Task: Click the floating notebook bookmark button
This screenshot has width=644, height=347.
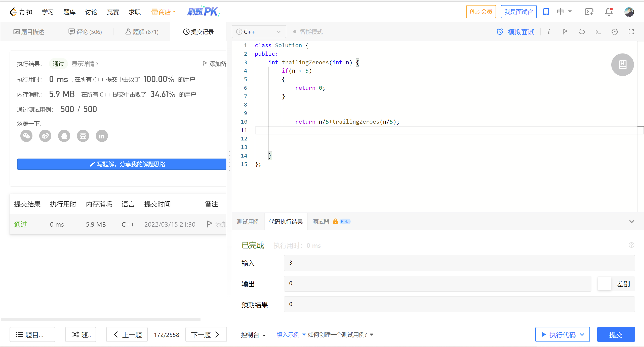Action: 622,65
